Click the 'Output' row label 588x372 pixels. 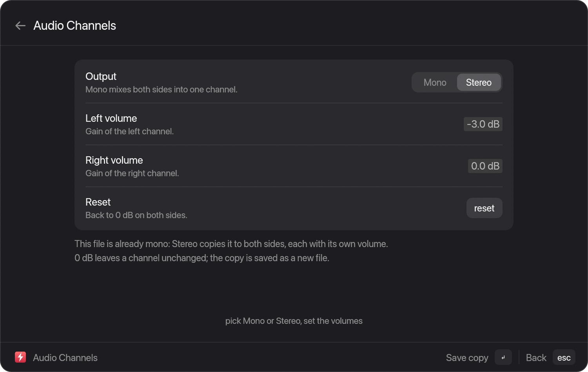pyautogui.click(x=101, y=76)
